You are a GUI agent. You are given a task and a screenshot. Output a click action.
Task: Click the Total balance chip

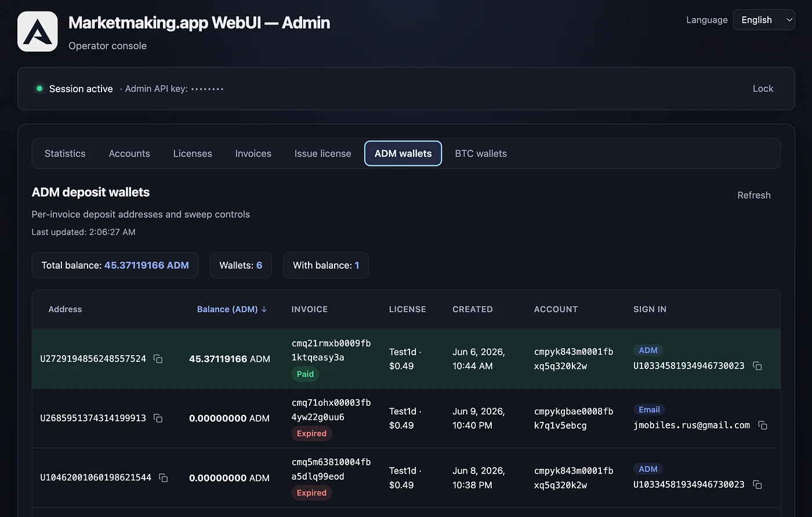coord(115,265)
